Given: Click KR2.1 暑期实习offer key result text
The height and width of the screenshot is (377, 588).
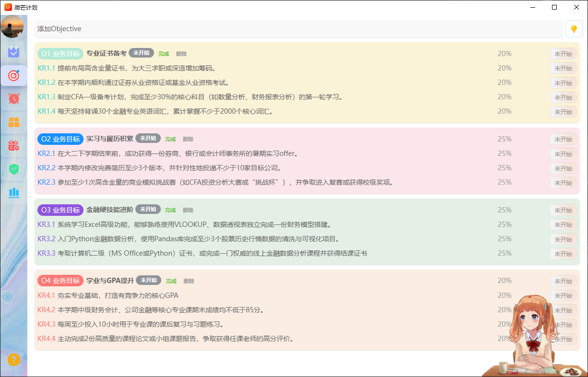Looking at the screenshot, I should point(168,153).
